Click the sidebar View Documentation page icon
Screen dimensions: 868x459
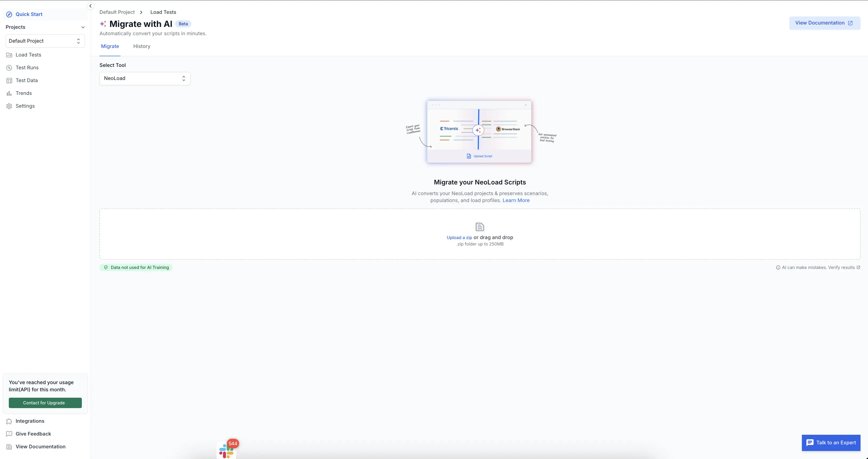9,447
